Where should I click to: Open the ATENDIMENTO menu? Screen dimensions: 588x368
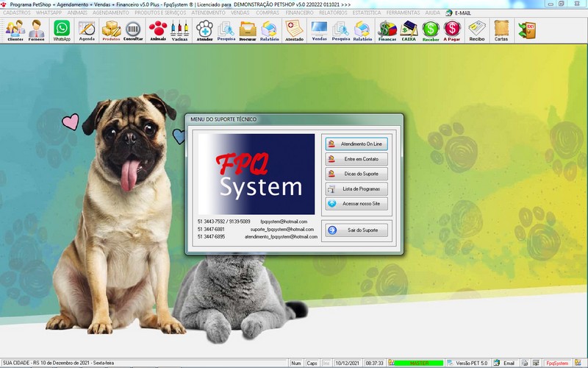[x=208, y=13]
